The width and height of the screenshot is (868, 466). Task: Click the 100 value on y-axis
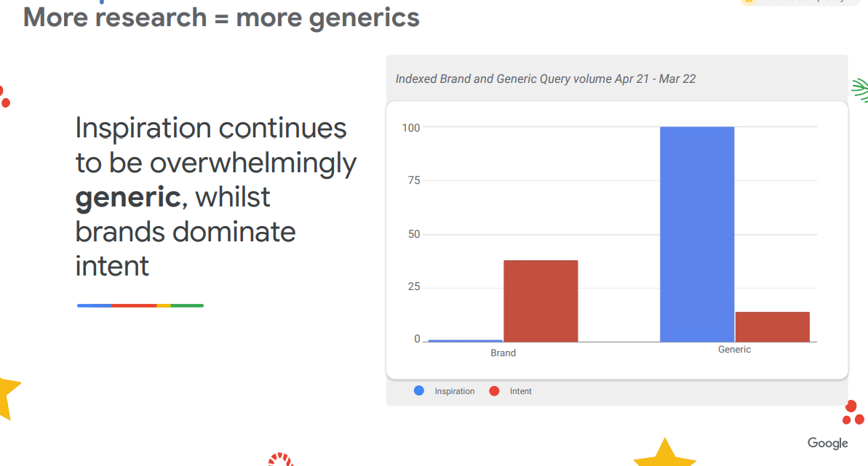point(411,128)
